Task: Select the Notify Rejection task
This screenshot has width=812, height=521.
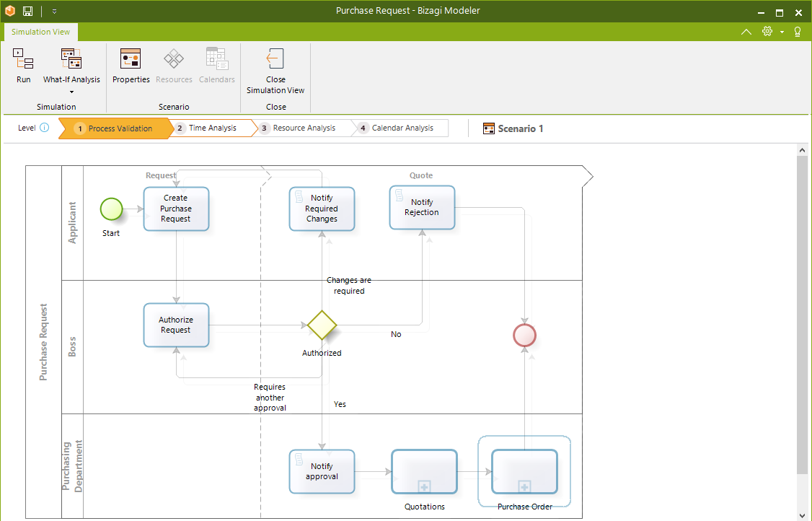Action: pyautogui.click(x=422, y=207)
